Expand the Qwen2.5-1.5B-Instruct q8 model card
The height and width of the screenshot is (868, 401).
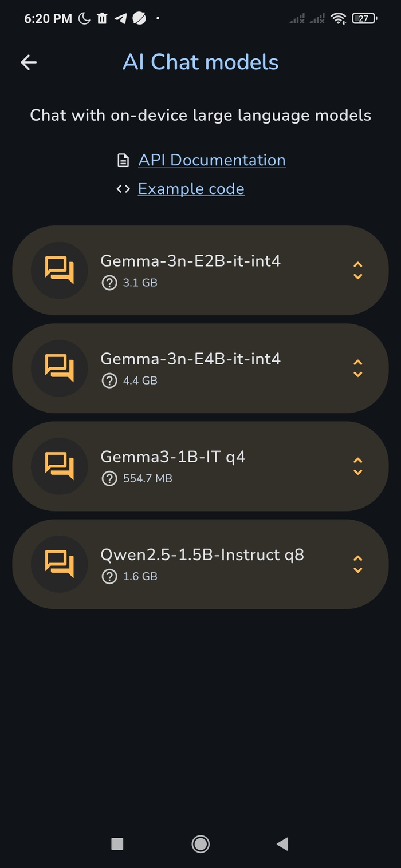pyautogui.click(x=358, y=564)
